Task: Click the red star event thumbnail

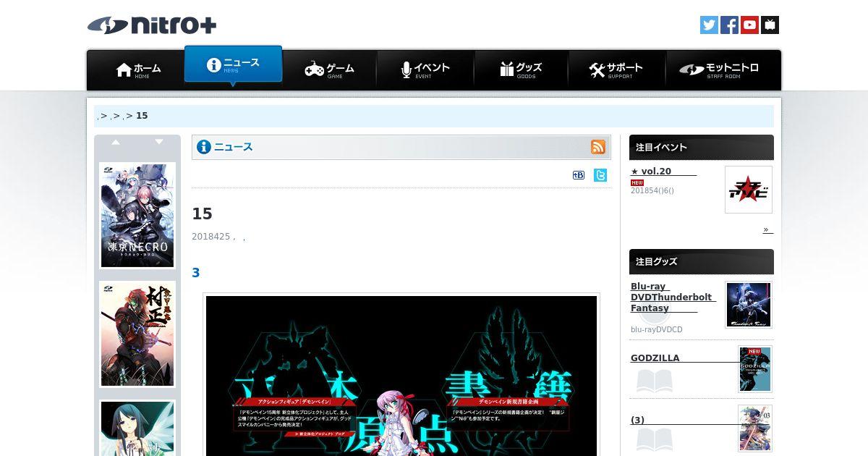Action: [749, 190]
